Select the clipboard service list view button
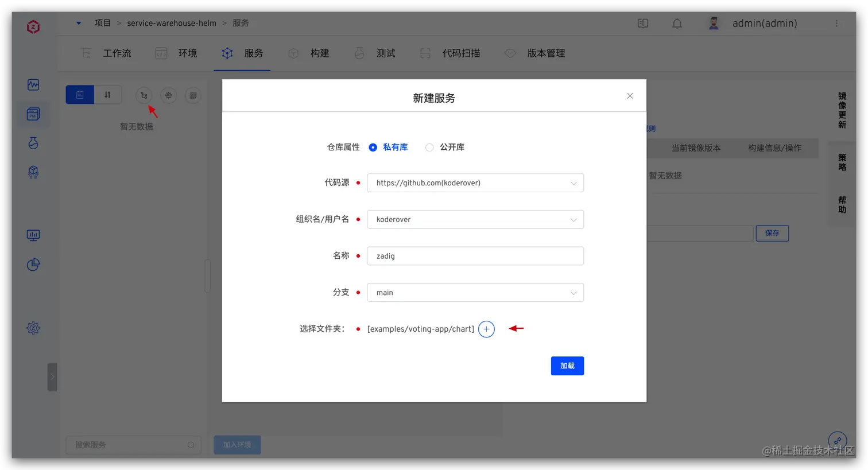This screenshot has width=868, height=470. (80, 95)
